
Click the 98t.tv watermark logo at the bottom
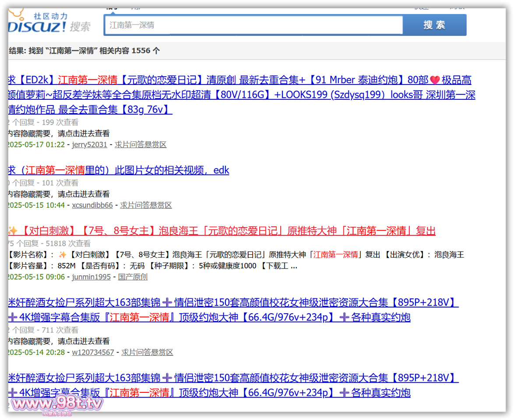click(x=55, y=404)
